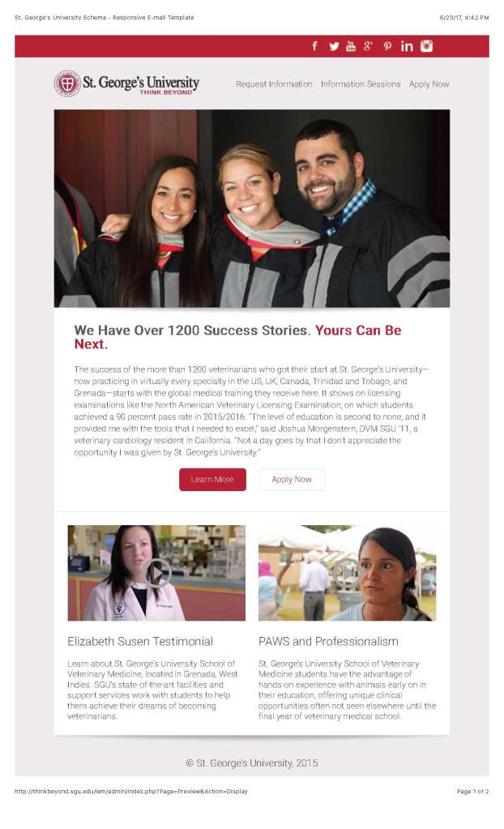Click the graduates hero photo
The width and height of the screenshot is (504, 829).
coord(251,208)
